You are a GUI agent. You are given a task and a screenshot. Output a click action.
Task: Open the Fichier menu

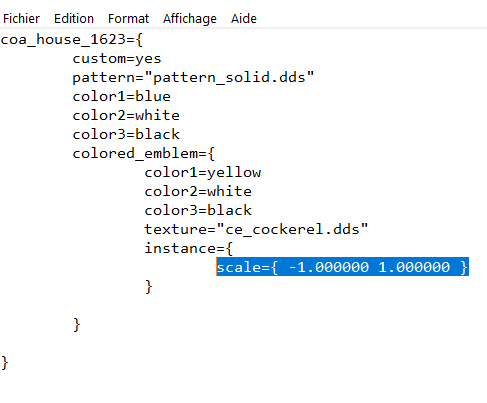tap(21, 19)
